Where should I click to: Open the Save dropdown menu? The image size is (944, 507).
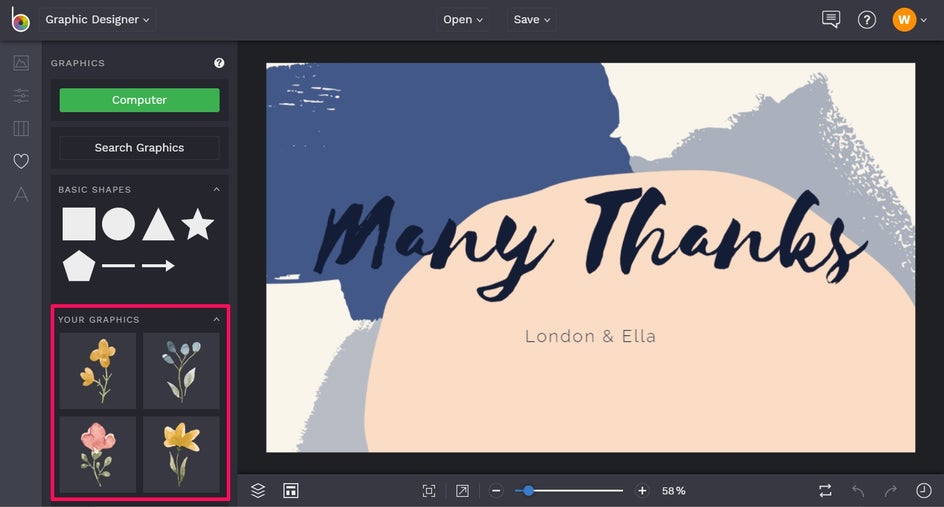532,19
